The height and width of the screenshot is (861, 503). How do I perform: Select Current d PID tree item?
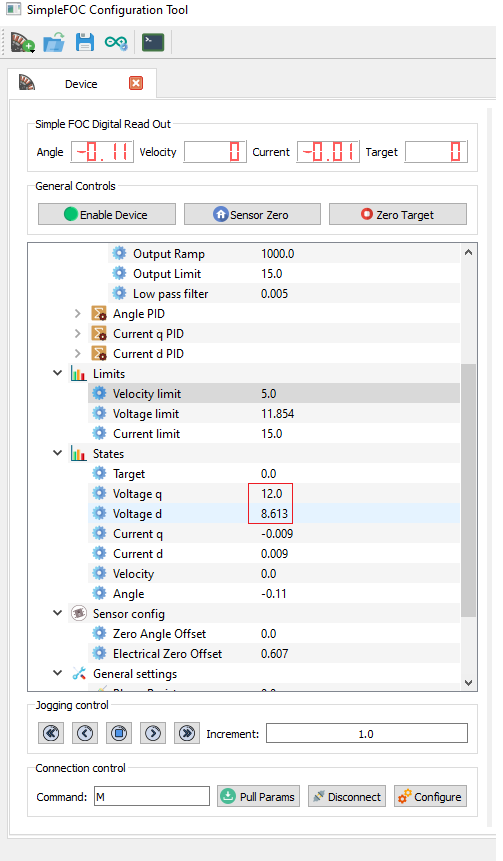tap(148, 354)
